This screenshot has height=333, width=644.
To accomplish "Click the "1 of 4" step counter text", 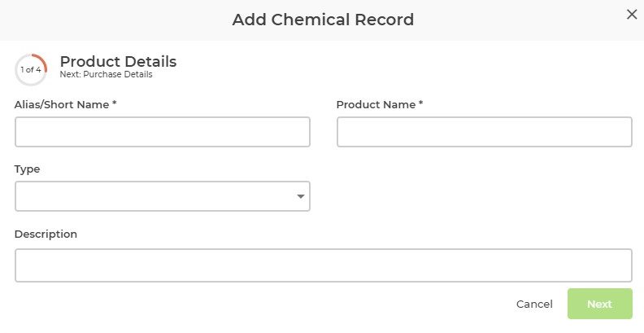I will (31, 70).
